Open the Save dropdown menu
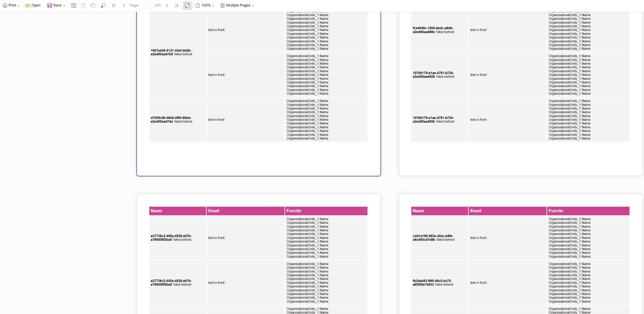Image resolution: width=644 pixels, height=314 pixels. (x=56, y=5)
